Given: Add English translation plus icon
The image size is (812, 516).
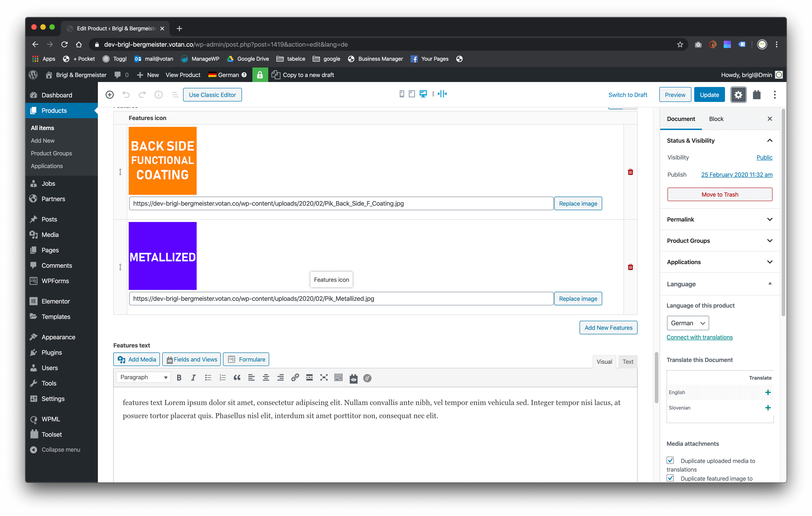Looking at the screenshot, I should (x=768, y=392).
